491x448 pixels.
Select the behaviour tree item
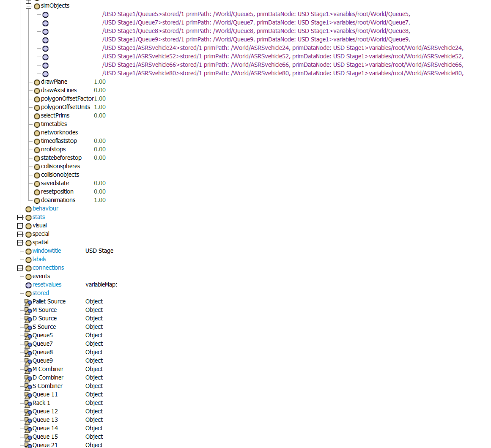pyautogui.click(x=45, y=208)
